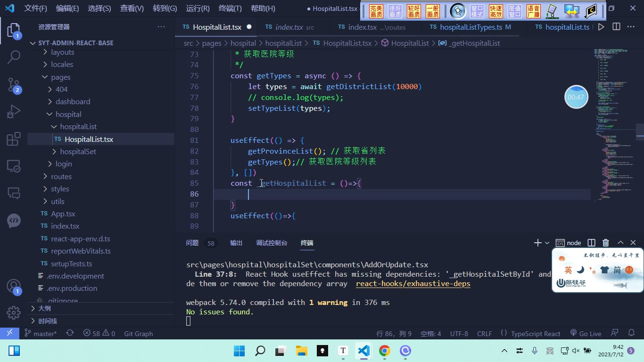644x362 pixels.
Task: Open the Run and Debug view
Action: click(14, 112)
